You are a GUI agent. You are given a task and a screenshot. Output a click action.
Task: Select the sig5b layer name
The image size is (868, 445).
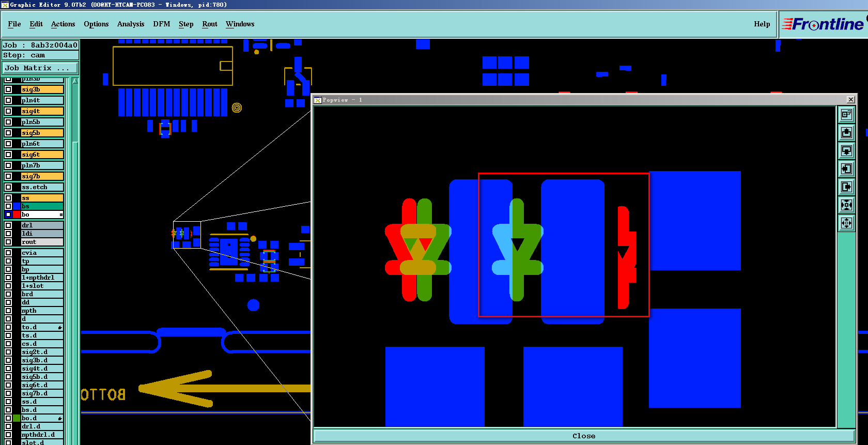(42, 133)
